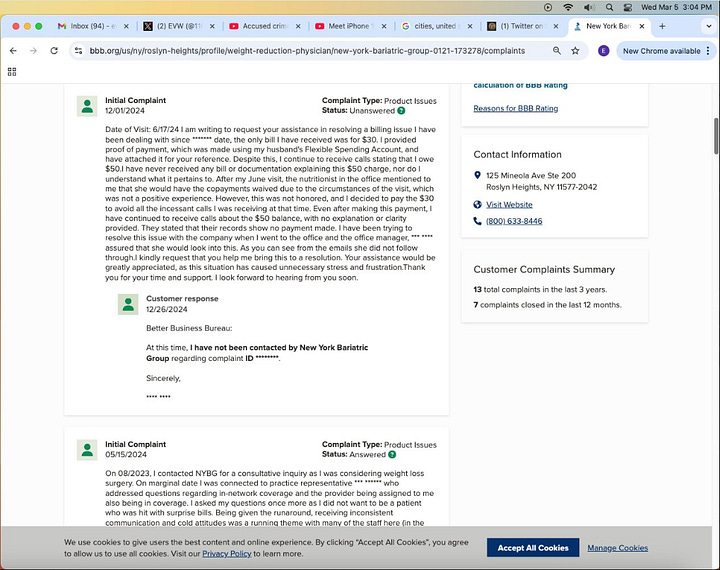Accept All Cookies on the banner

(x=533, y=548)
